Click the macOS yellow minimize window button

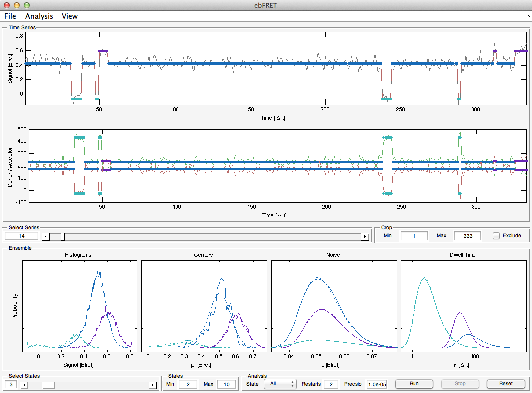click(17, 5)
